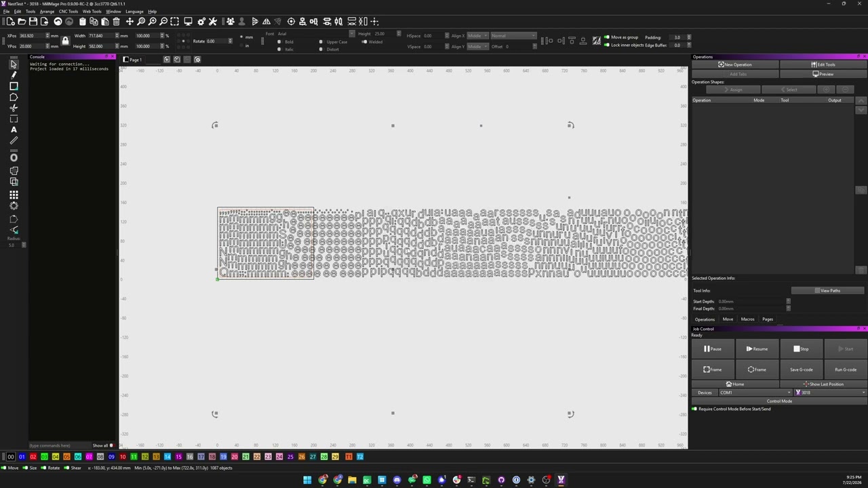
Task: Select the magenta 07 layer color swatch
Action: tap(89, 457)
